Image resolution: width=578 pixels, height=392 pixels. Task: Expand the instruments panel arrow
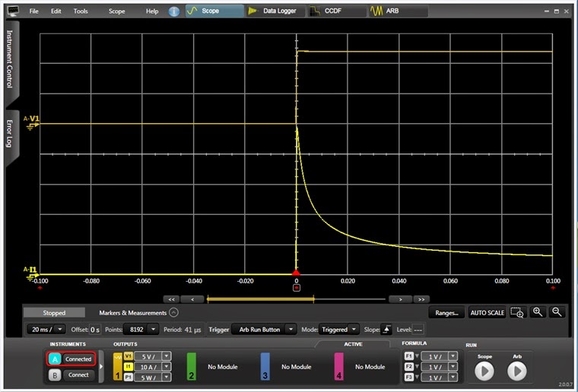(101, 367)
